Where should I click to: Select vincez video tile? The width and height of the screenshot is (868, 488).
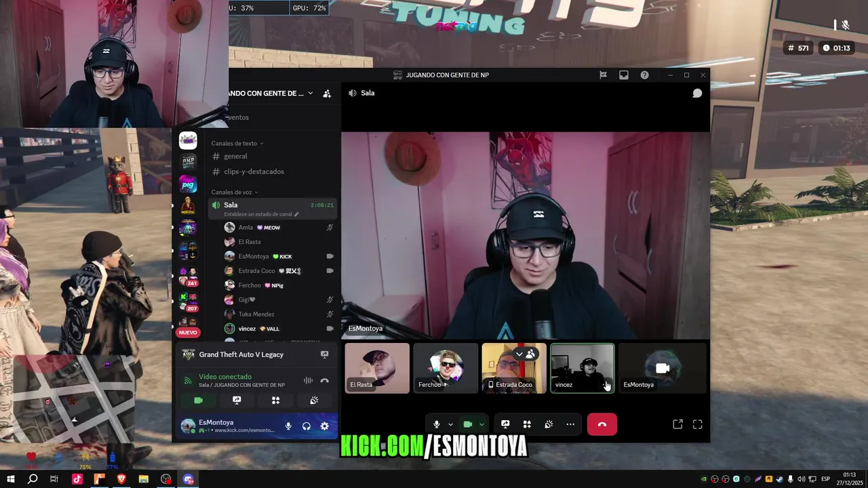[x=583, y=368]
